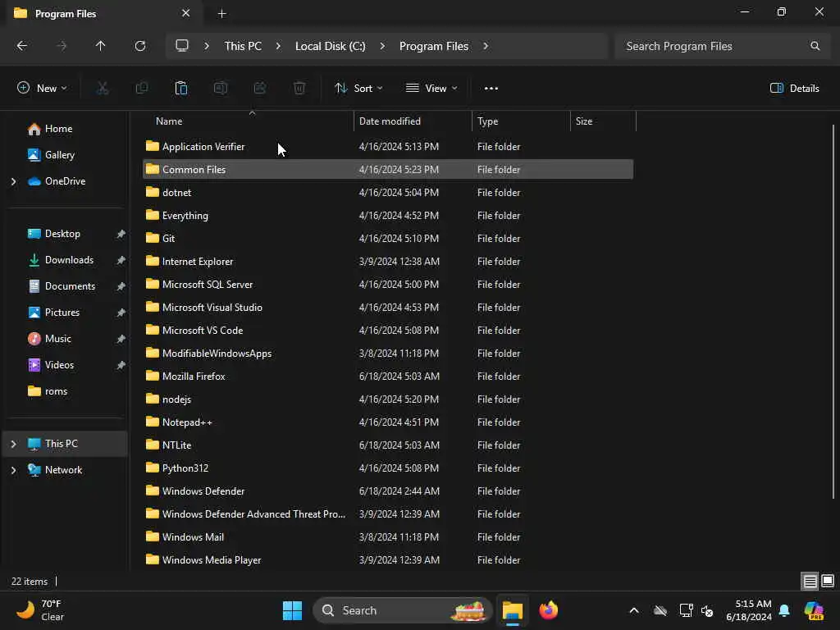Switch to details list view icon in status bar
The image size is (840, 630).
tap(810, 582)
